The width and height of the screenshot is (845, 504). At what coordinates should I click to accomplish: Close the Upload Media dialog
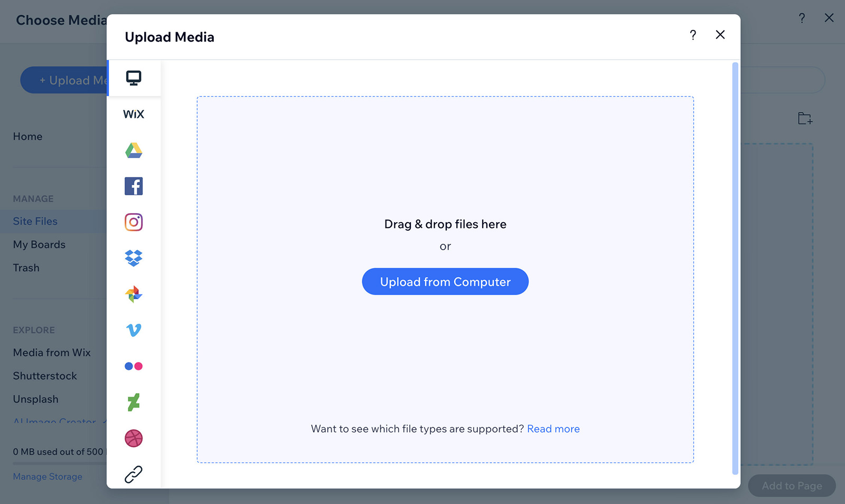[720, 35]
